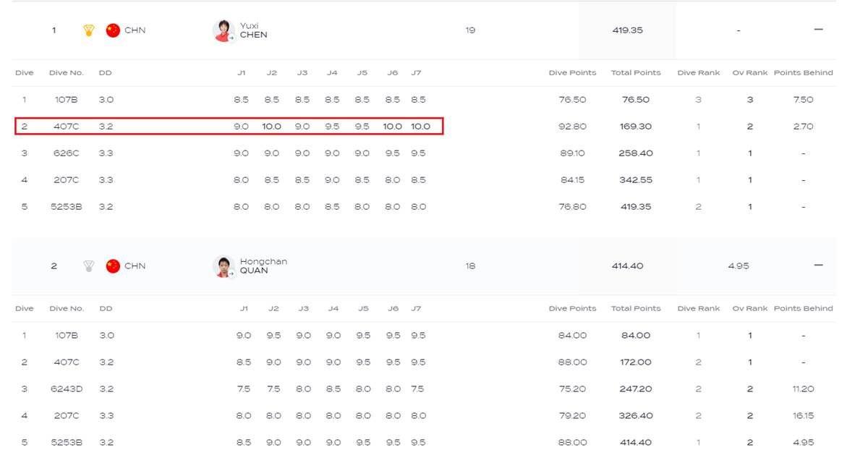Viewport: 868px width, 463px height.
Task: Select the highlighted 407C dive row
Action: [x=229, y=126]
